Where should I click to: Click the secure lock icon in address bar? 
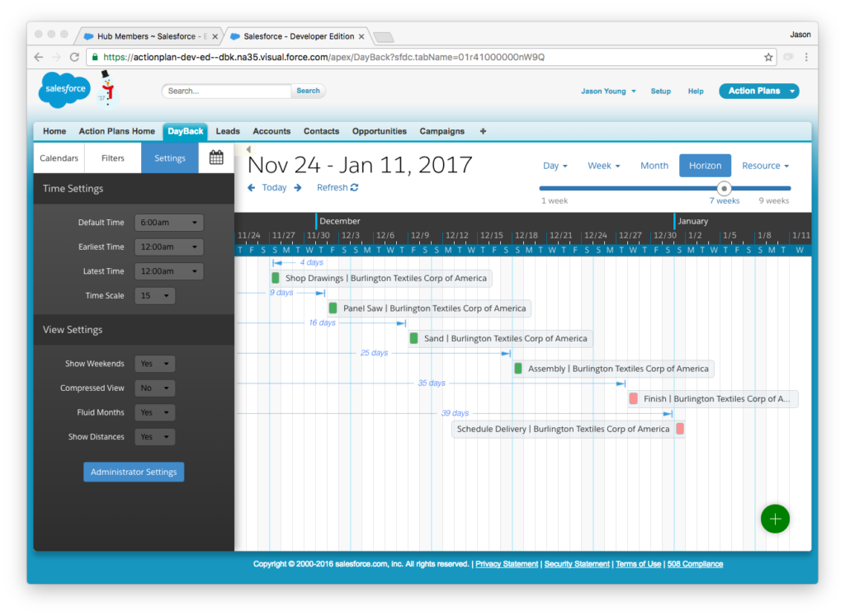95,57
